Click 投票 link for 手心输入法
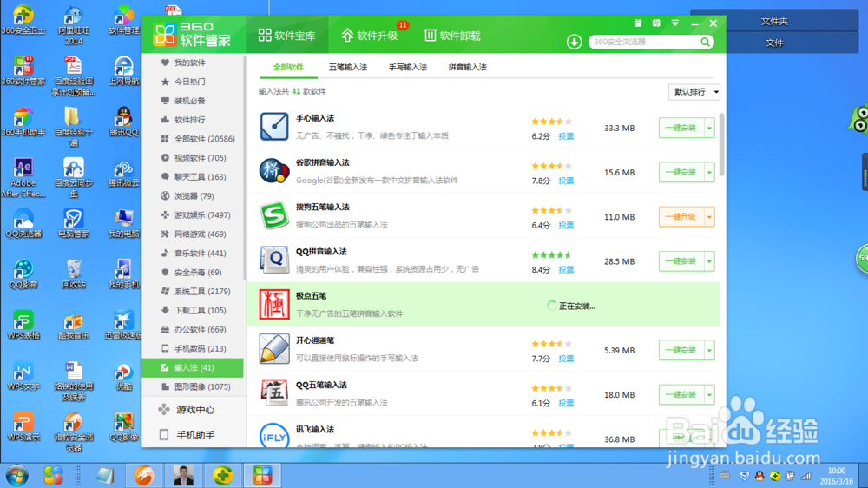Viewport: 868px width, 488px height. coord(566,136)
